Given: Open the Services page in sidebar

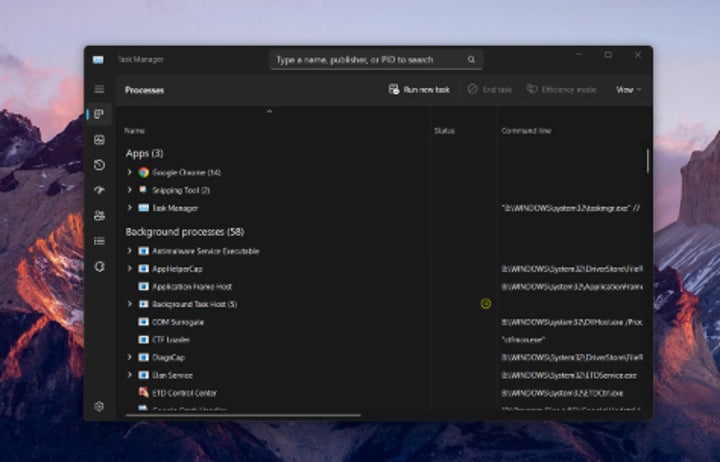Looking at the screenshot, I should click(x=99, y=266).
